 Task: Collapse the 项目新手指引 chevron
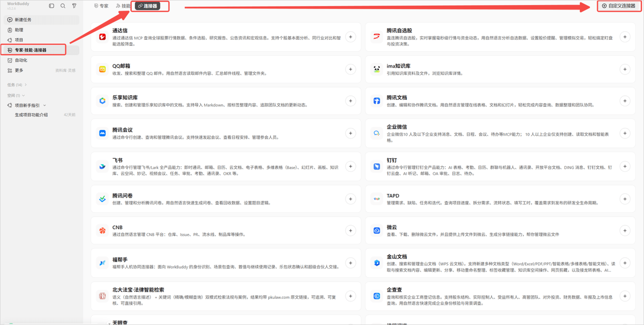pos(45,106)
